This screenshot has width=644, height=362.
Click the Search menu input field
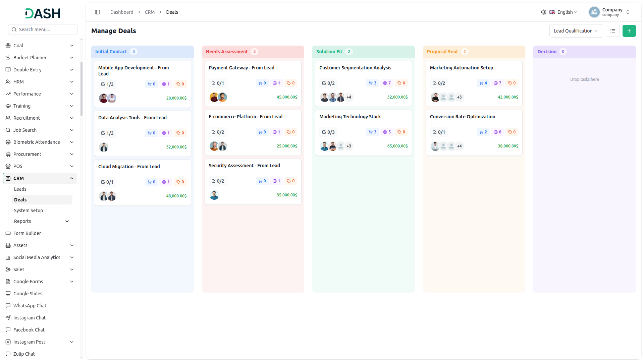(43, 29)
